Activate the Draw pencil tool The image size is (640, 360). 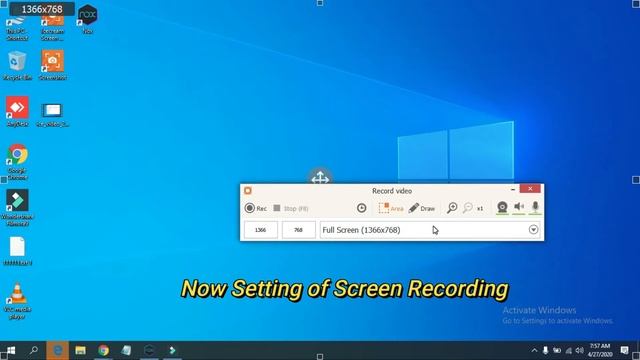point(422,208)
